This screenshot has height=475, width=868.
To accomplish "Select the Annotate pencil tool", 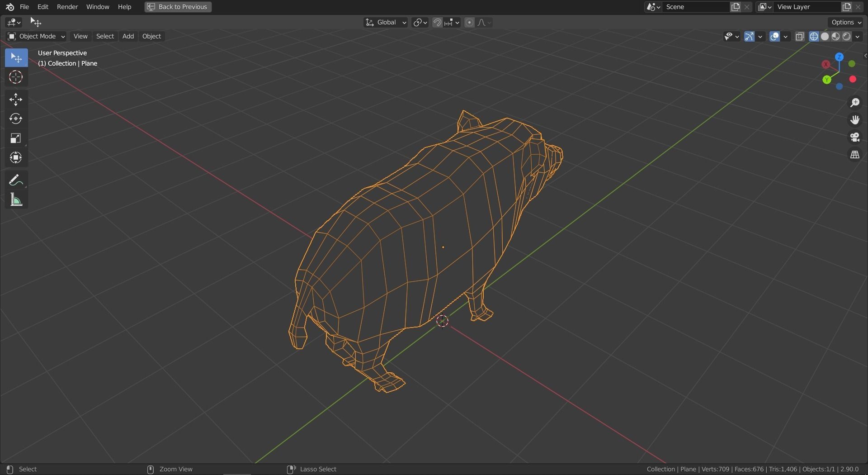I will [16, 180].
